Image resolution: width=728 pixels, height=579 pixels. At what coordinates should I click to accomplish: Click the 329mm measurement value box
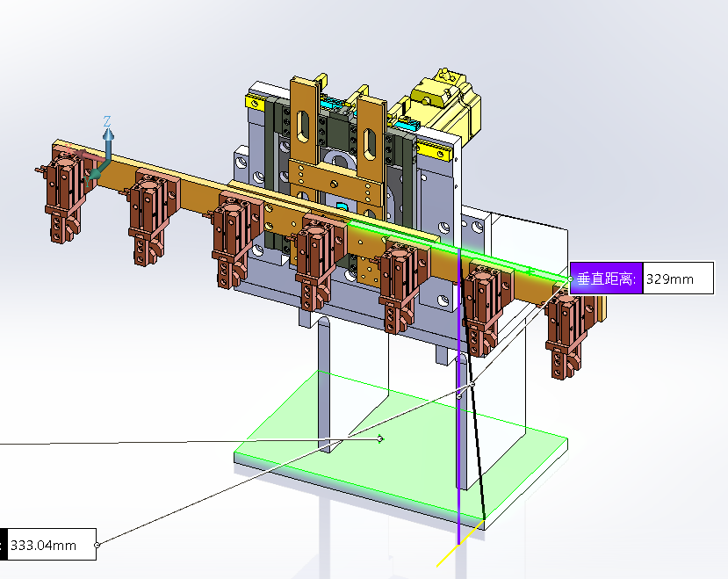click(678, 279)
